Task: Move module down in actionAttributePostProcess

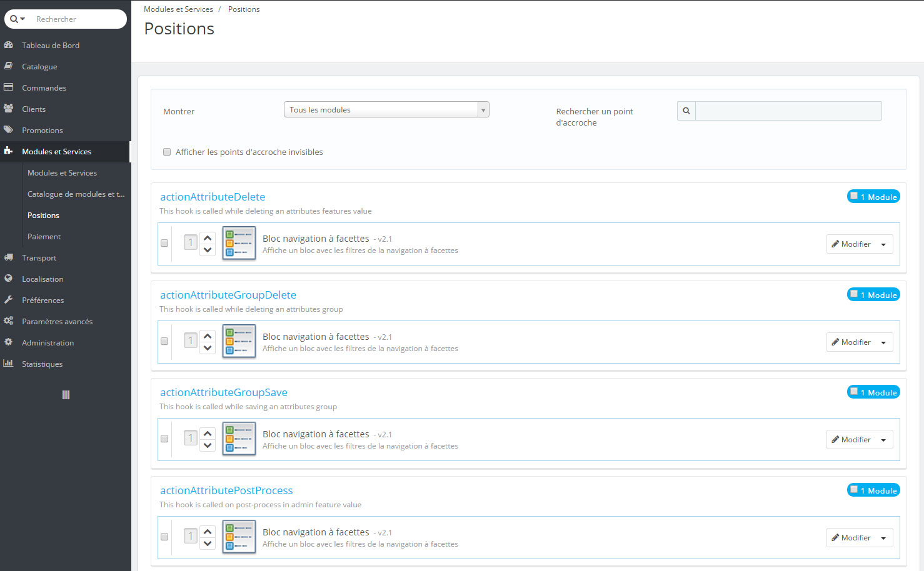Action: pos(208,544)
